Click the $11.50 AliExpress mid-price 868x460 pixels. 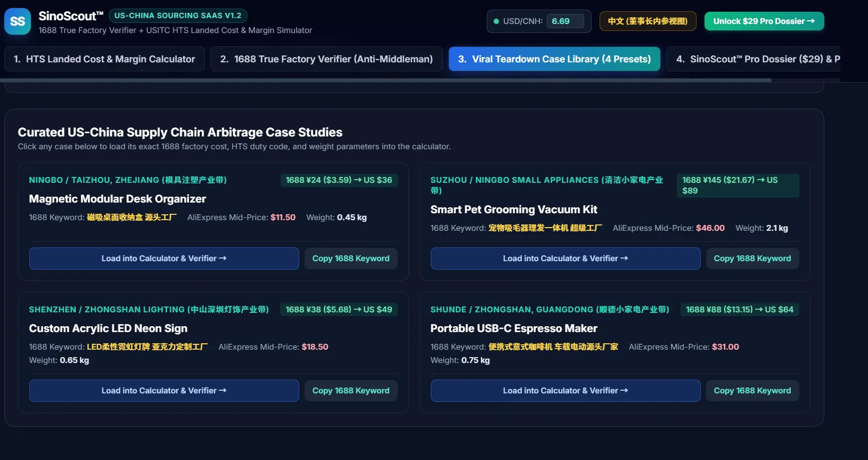pos(283,217)
